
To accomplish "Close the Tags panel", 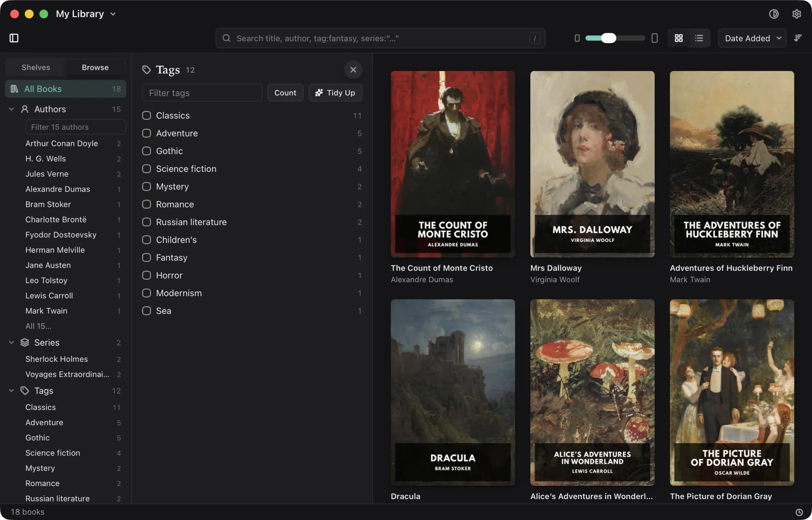I will point(353,70).
